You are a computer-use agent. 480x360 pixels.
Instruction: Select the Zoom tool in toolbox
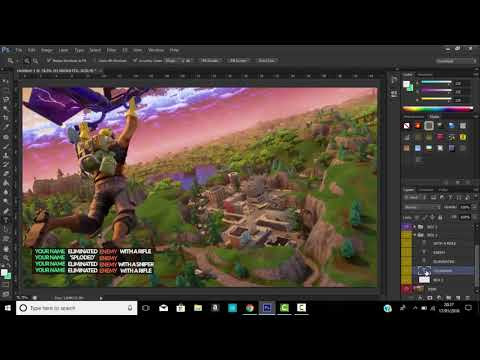(x=6, y=257)
